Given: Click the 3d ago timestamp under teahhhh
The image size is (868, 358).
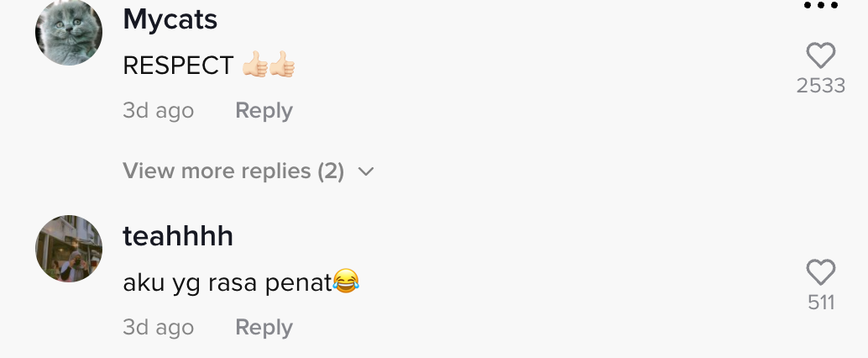Looking at the screenshot, I should point(158,328).
